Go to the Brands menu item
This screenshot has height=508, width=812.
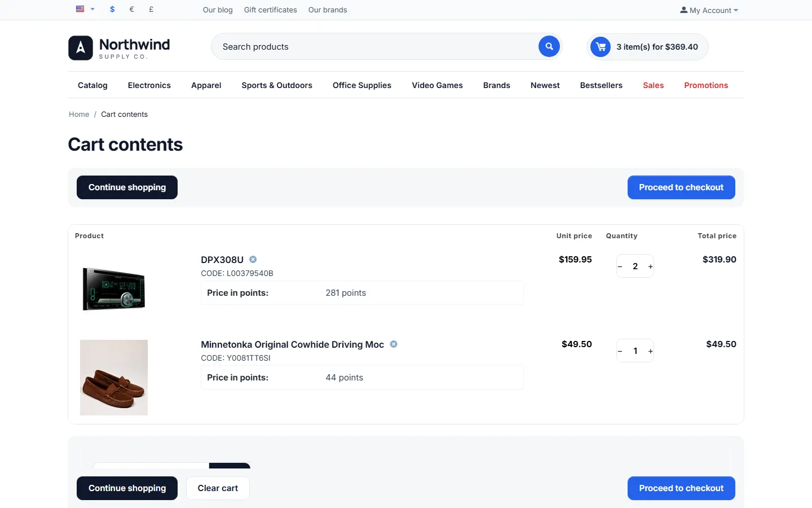497,85
